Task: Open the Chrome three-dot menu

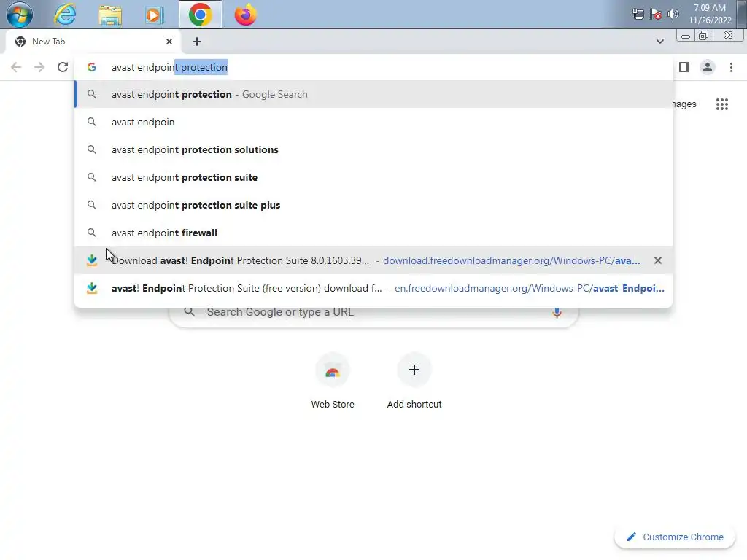Action: [731, 67]
